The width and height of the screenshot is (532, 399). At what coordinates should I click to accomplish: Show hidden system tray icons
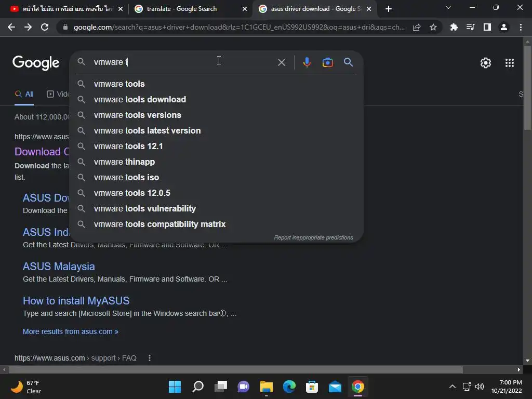coord(453,387)
